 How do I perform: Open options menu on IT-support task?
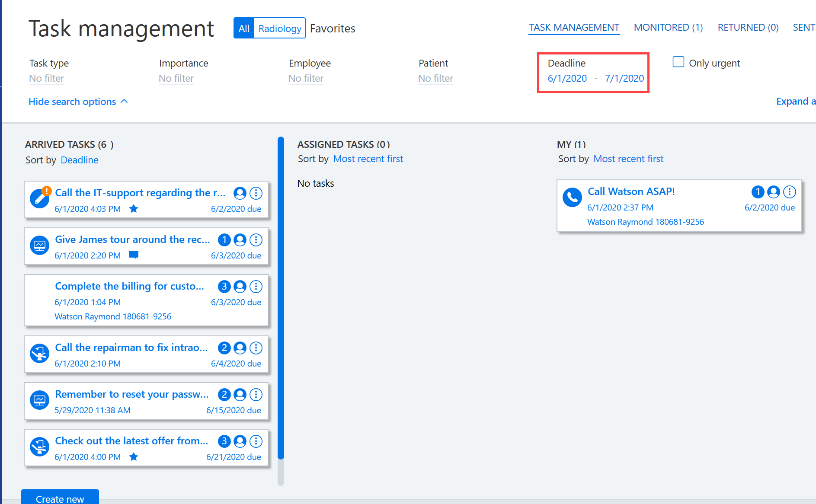(256, 193)
